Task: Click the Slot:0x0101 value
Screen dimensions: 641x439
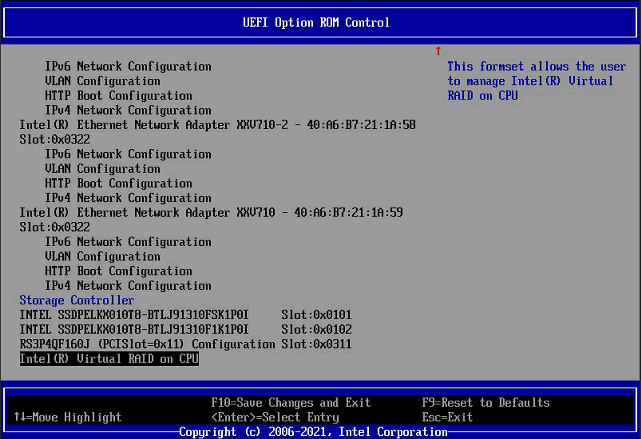Action: [316, 315]
